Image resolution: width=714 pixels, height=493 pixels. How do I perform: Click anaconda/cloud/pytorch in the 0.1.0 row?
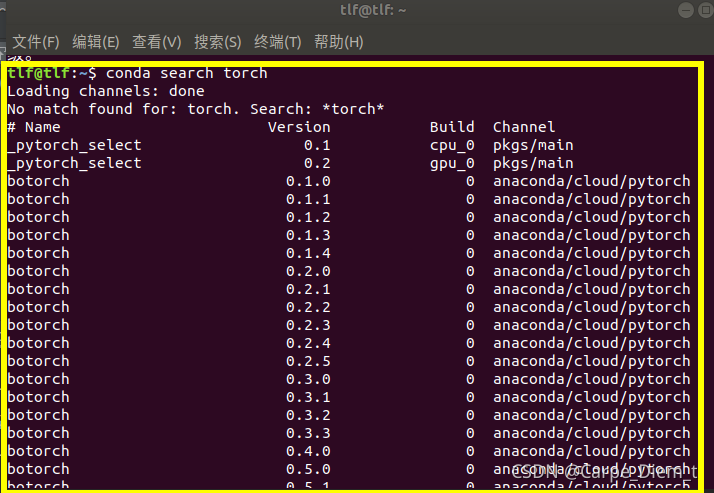point(592,181)
